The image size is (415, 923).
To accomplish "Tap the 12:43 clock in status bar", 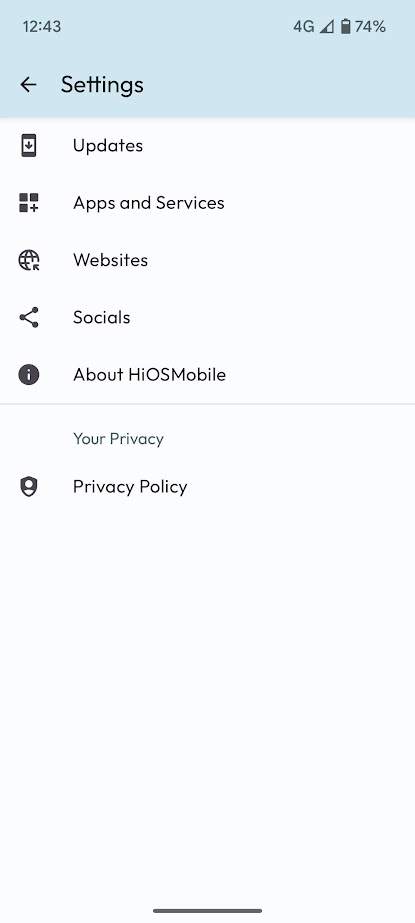I will pos(42,26).
